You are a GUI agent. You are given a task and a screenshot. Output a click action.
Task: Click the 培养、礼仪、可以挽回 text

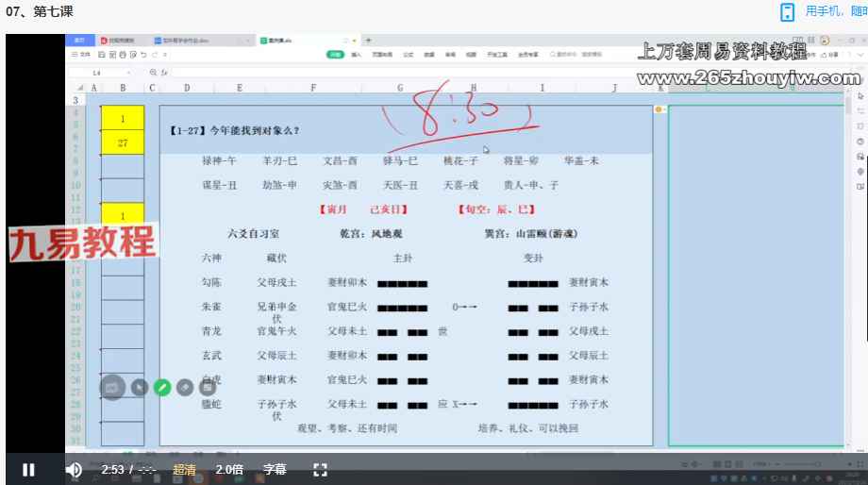[528, 428]
